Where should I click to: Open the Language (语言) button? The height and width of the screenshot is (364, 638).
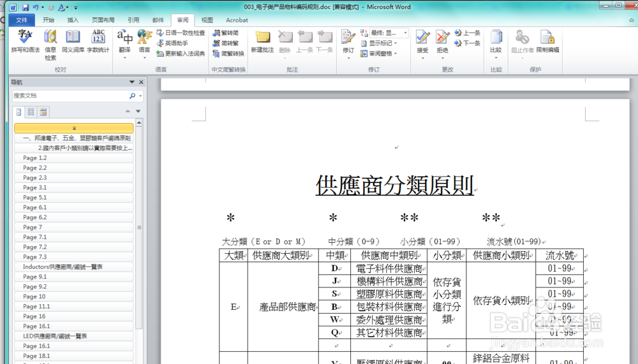point(144,44)
